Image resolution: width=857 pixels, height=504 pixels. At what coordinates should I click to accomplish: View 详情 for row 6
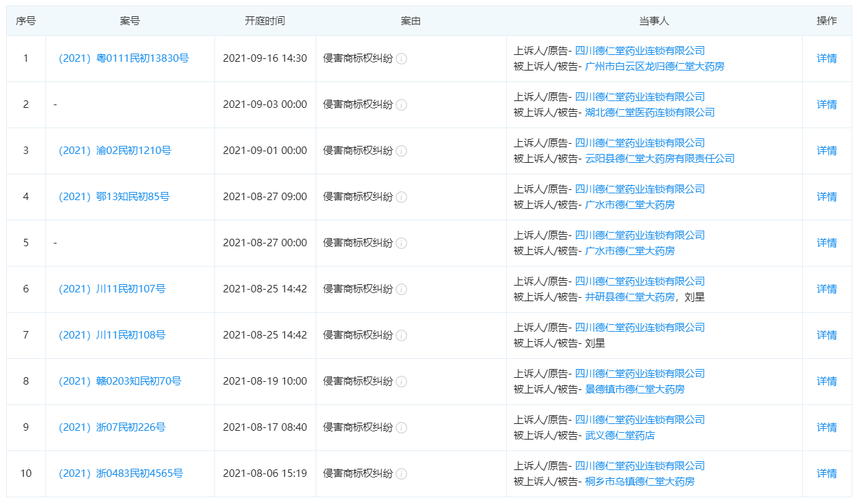(826, 289)
